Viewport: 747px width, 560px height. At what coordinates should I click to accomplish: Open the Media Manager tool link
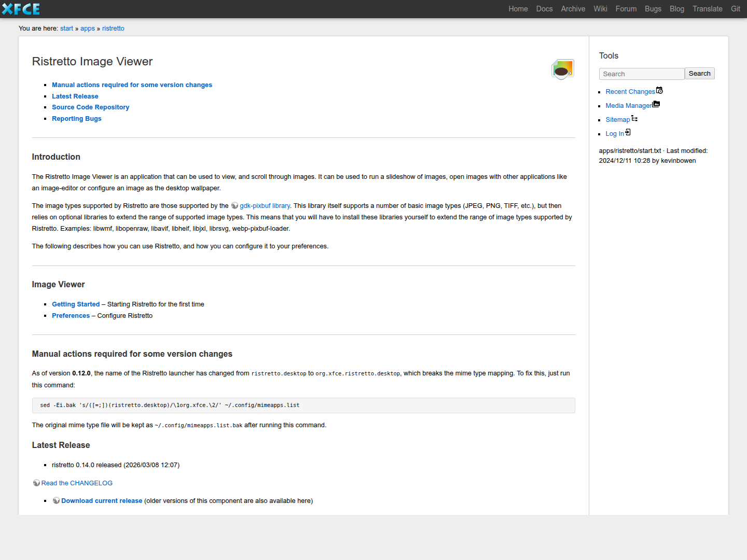coord(629,106)
